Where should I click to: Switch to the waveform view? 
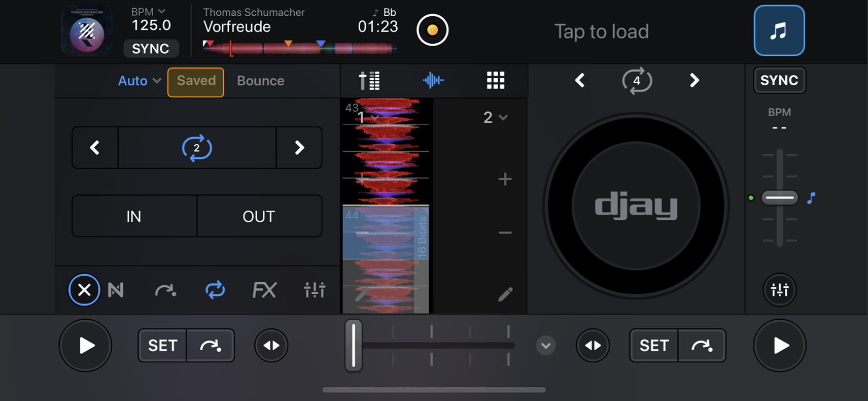point(433,80)
